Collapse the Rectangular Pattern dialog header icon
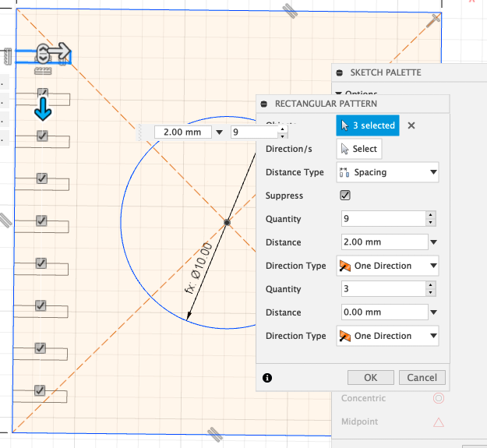The height and width of the screenshot is (448, 487). pos(265,104)
